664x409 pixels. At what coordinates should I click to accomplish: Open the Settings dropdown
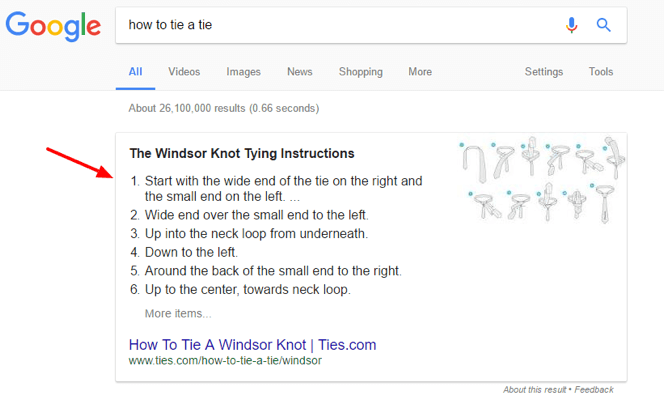click(544, 72)
